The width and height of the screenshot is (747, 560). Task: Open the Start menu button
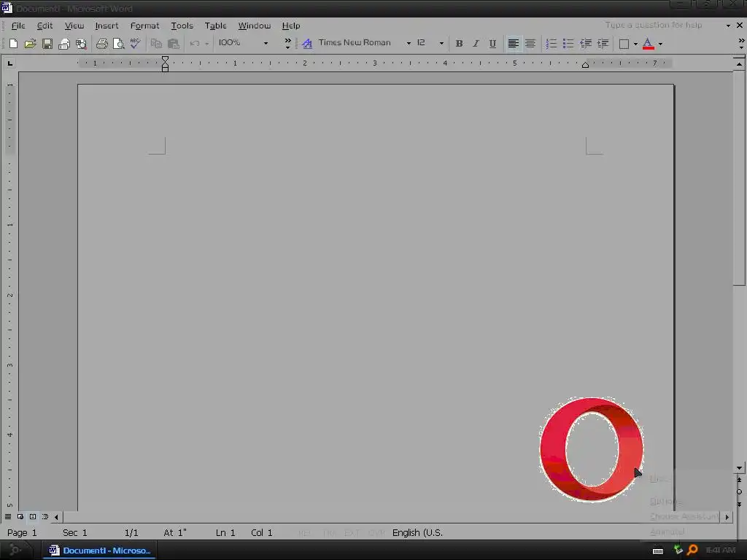[15, 550]
